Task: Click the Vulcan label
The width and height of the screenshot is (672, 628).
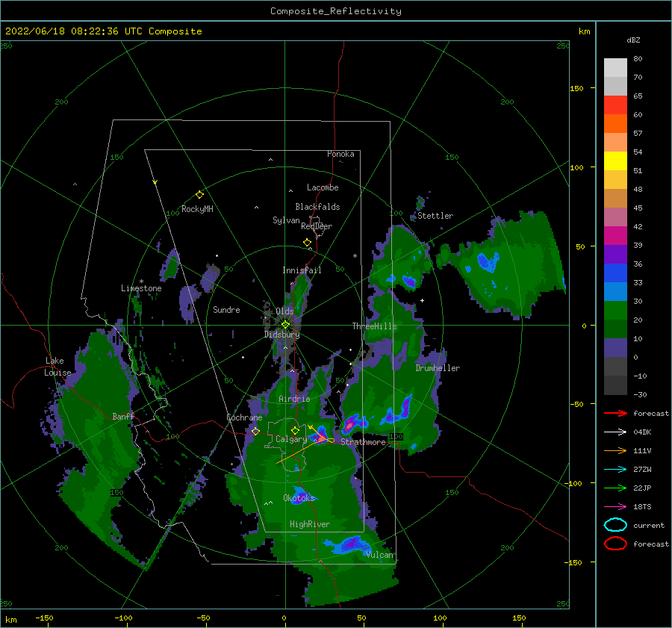Action: point(379,555)
